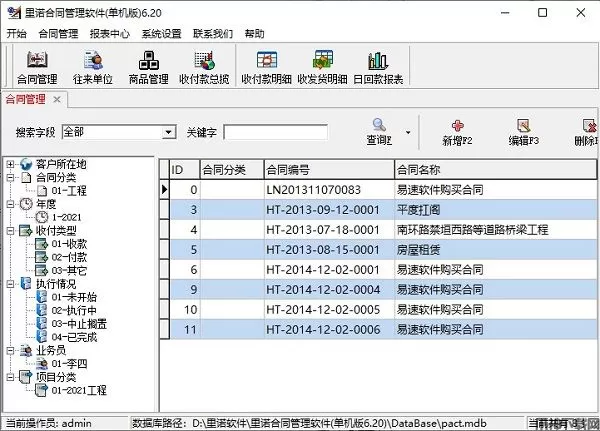
Task: Open 日回款报表 toolbar icon
Action: pos(378,60)
